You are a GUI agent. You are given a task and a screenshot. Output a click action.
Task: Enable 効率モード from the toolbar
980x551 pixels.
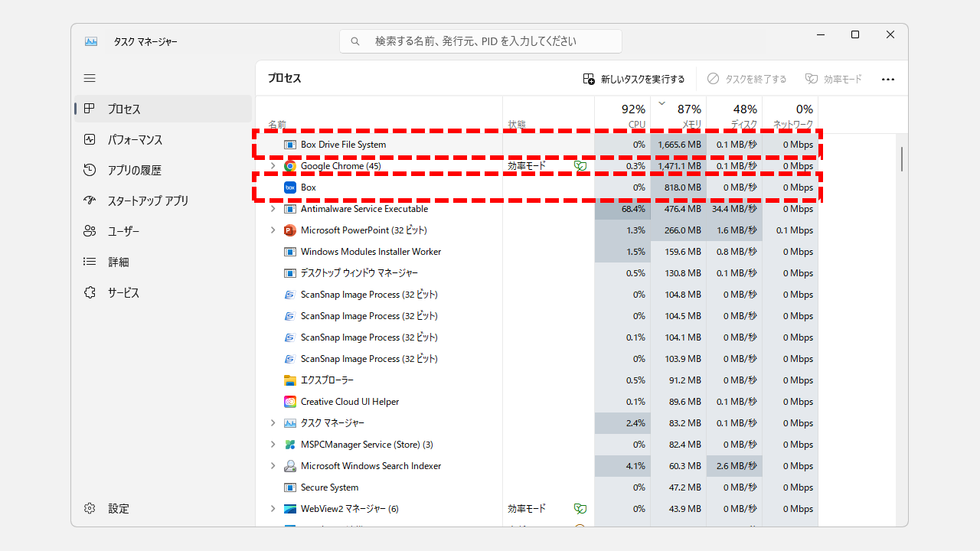[x=833, y=78]
